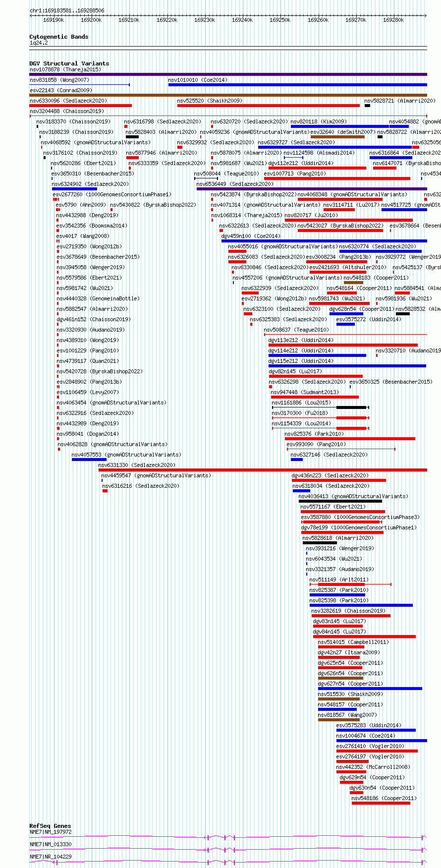Image resolution: width=441 pixels, height=868 pixels.
Task: Click variant dgv436n223 (Sedlazeck2020)
Action: click(x=330, y=475)
